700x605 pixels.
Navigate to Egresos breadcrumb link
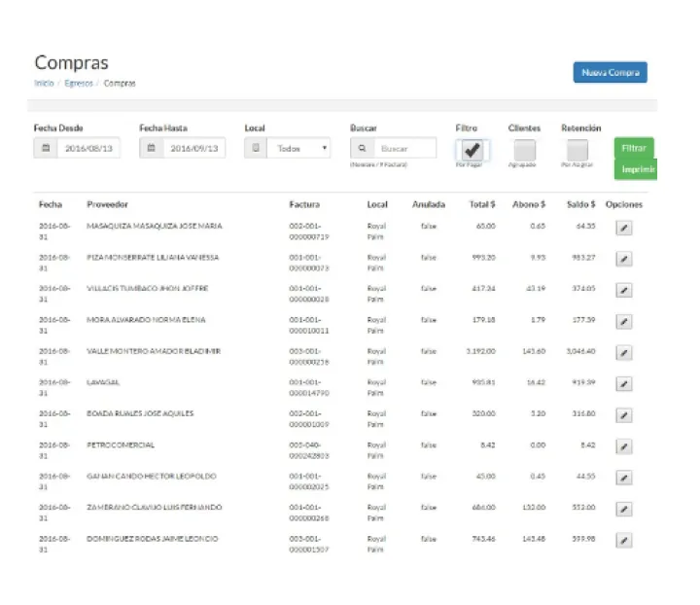(79, 84)
